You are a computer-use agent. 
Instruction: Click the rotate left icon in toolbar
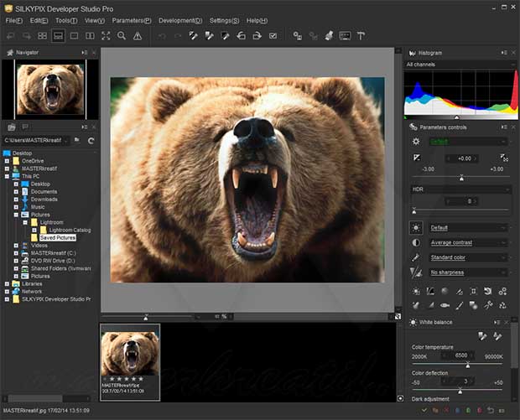[x=241, y=36]
